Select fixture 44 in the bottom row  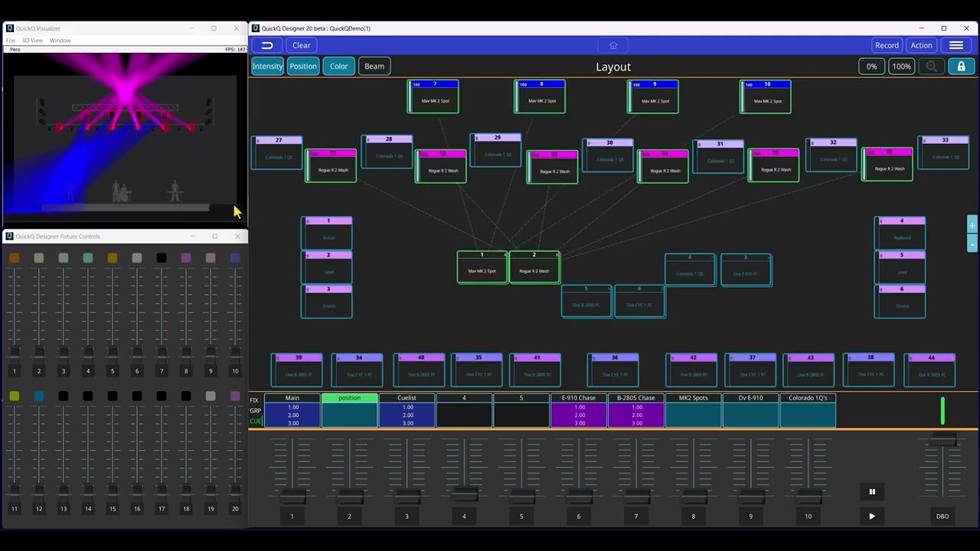[x=930, y=370]
